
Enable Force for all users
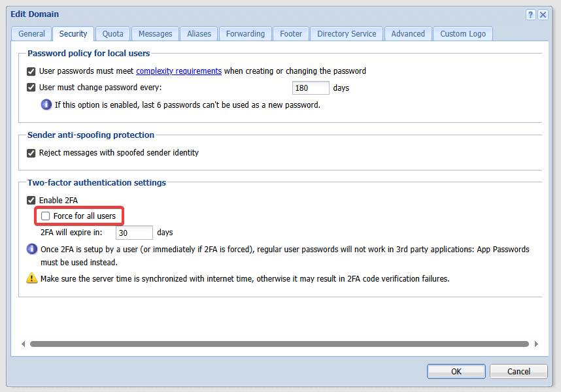tap(46, 216)
